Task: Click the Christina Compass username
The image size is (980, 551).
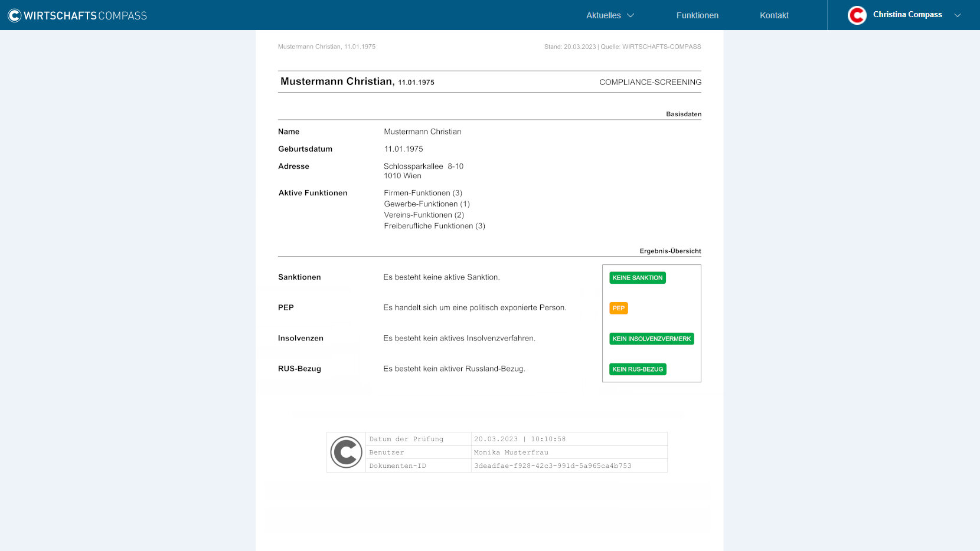Action: [907, 15]
